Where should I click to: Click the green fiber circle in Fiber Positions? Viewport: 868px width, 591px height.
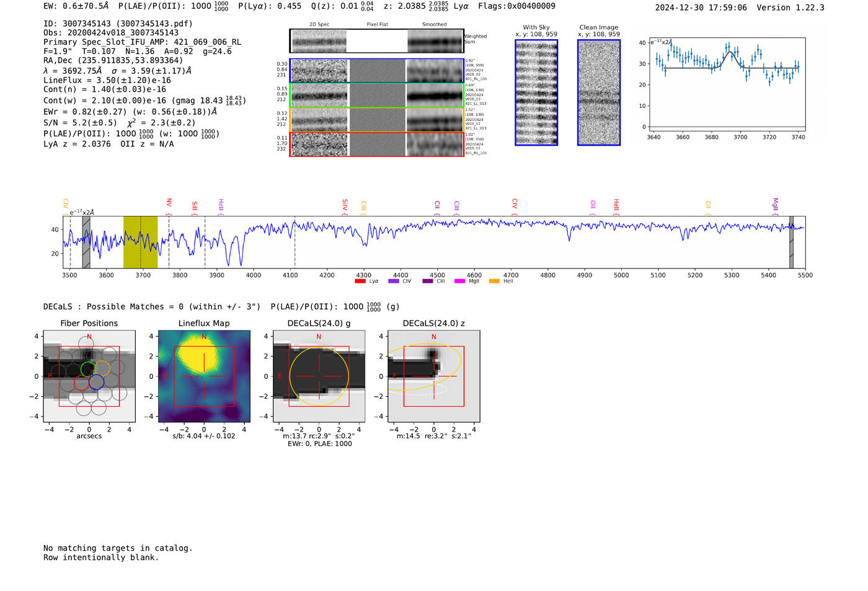(88, 370)
